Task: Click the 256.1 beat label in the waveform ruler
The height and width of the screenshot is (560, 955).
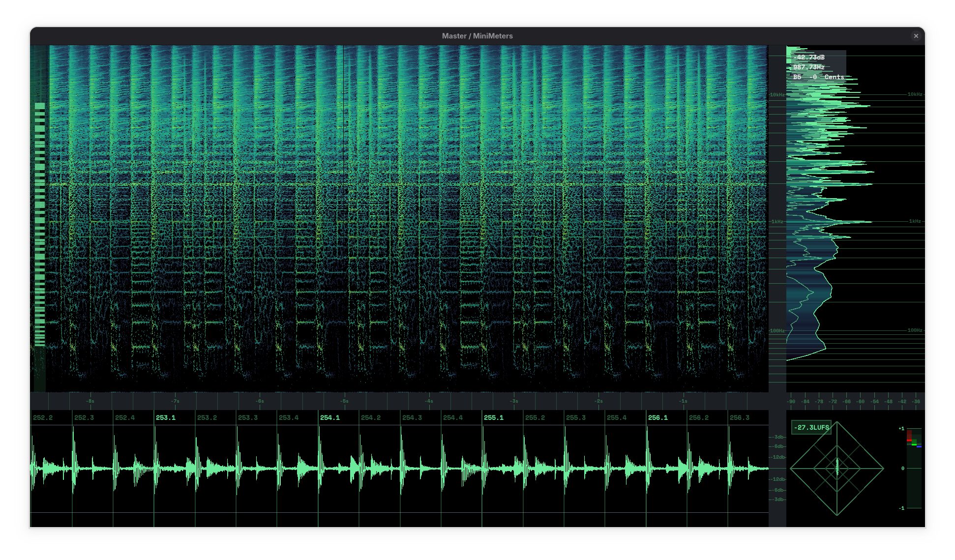Action: 657,417
